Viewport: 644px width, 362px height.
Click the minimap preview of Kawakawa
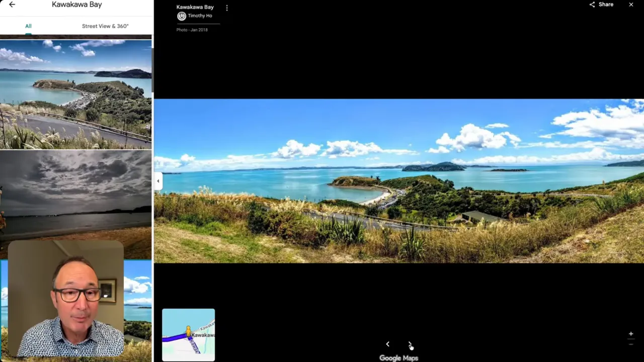[188, 335]
